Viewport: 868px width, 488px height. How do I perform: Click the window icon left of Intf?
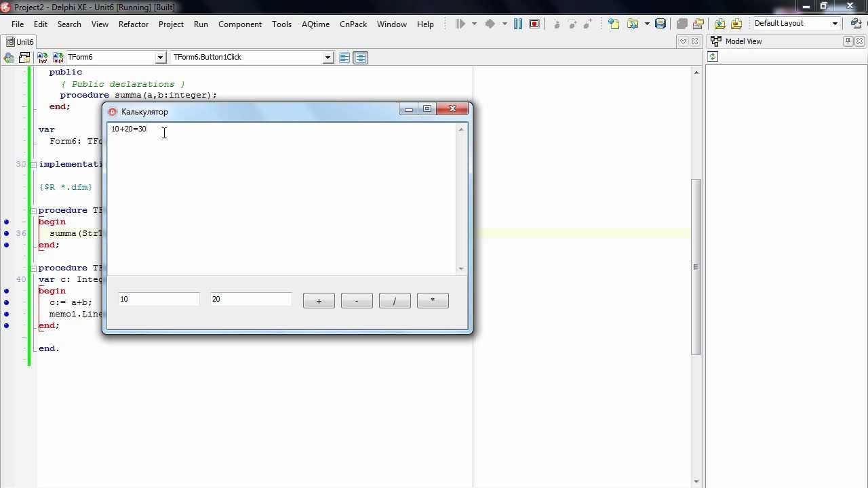pos(24,58)
